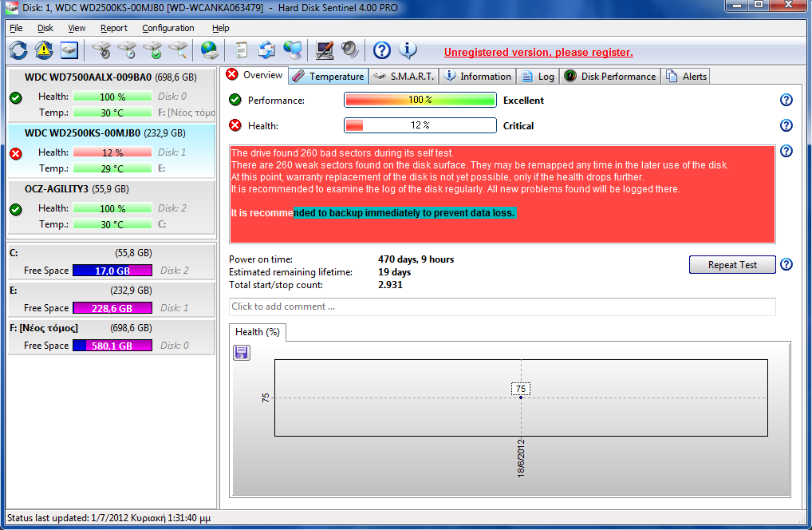Click the disk-with-magnifier surface test icon

pyautogui.click(x=178, y=50)
